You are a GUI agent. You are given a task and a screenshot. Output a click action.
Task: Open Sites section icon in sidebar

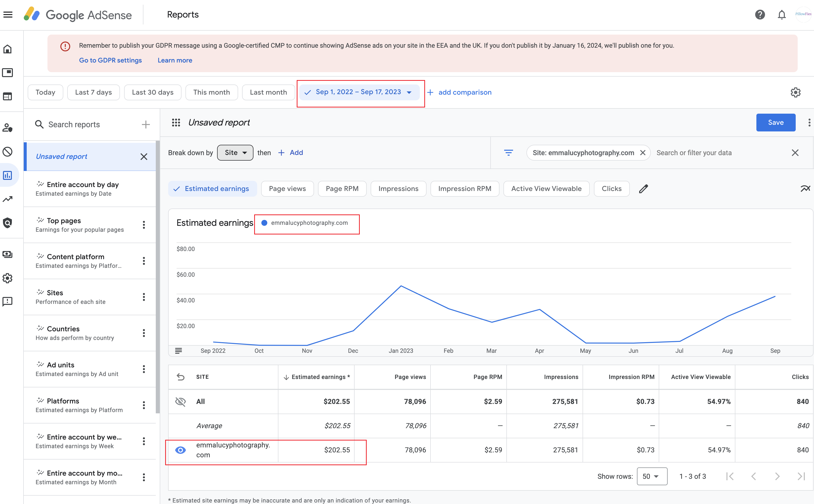(x=8, y=96)
